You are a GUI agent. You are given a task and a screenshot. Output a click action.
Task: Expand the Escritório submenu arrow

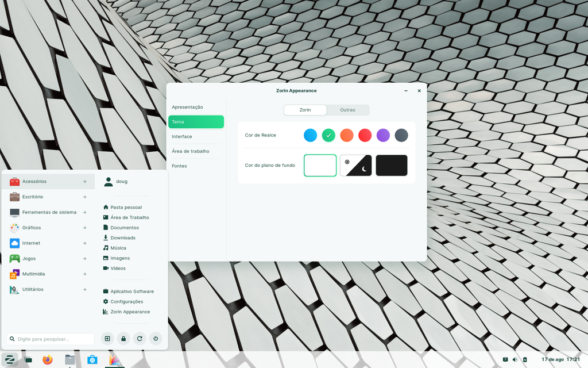click(x=85, y=197)
